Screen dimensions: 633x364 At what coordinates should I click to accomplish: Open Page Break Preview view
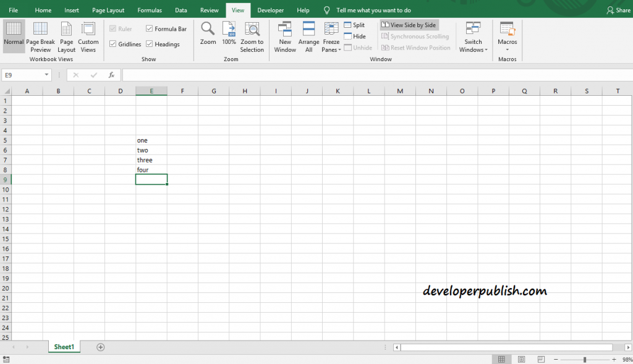(40, 36)
